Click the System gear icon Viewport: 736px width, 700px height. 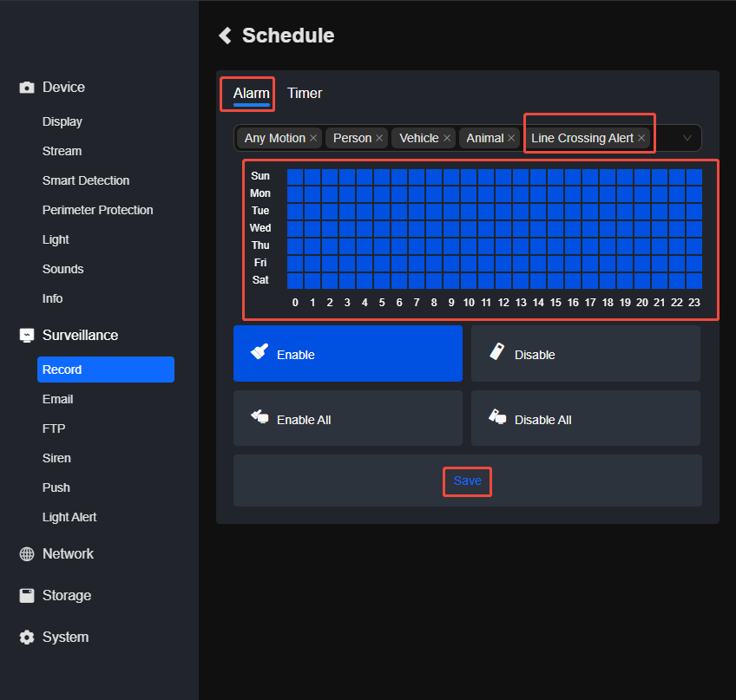click(x=27, y=638)
